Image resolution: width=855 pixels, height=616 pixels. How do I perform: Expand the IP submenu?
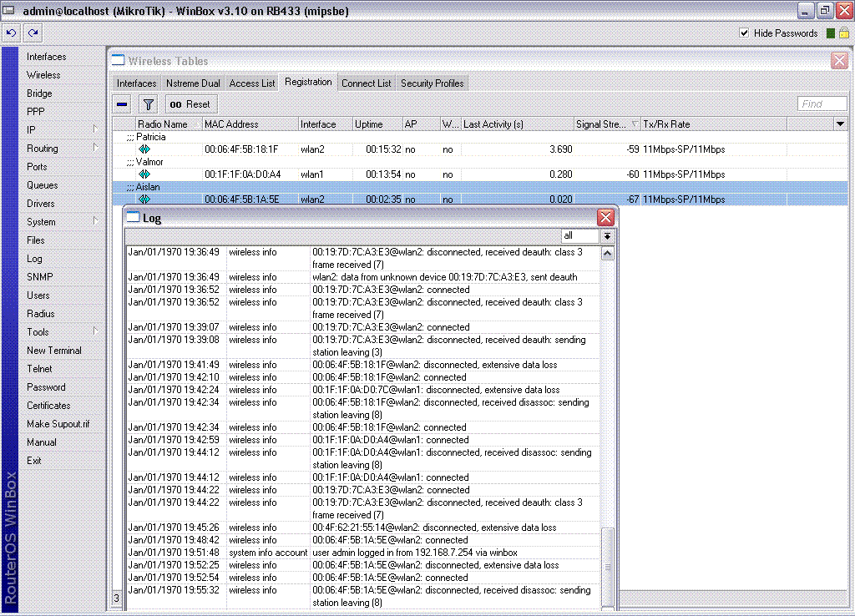pyautogui.click(x=95, y=129)
